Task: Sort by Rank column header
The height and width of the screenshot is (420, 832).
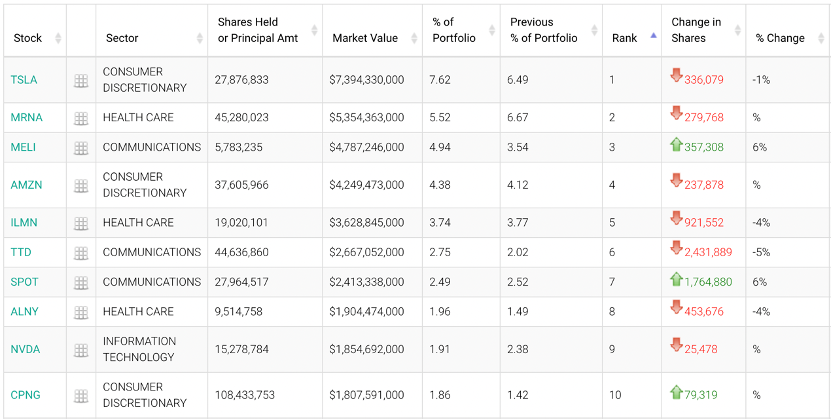Action: (x=625, y=38)
